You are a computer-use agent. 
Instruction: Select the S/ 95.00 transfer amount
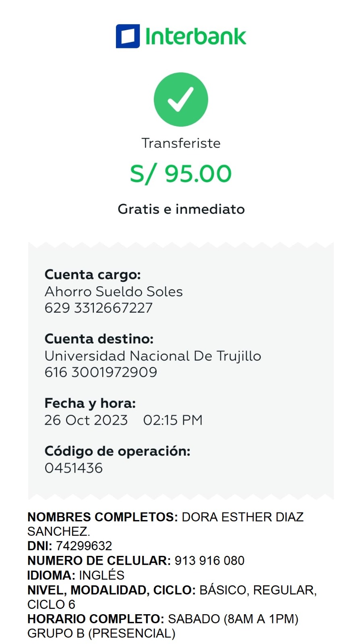(181, 174)
